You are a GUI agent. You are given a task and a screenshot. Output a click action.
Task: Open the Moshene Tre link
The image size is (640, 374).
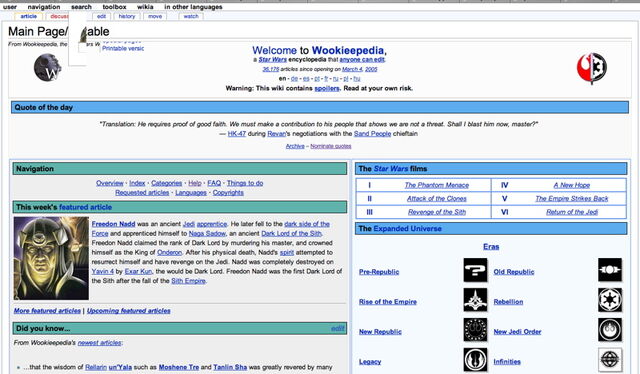click(179, 367)
